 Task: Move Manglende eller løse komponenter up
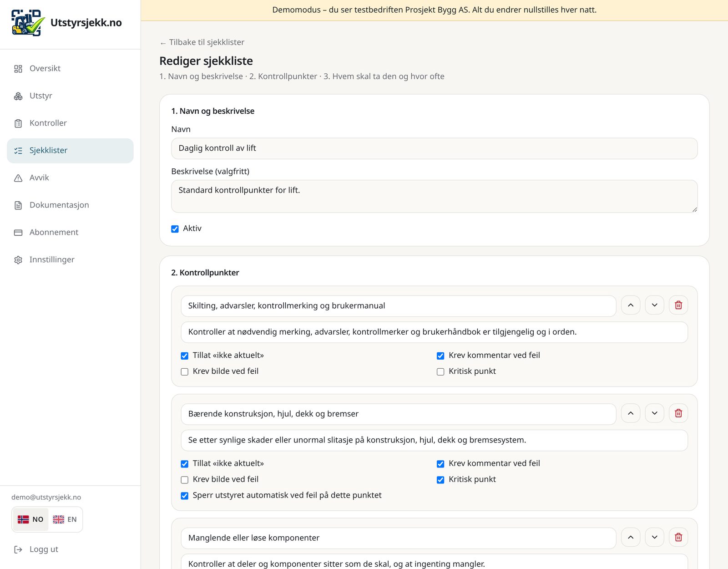[631, 537]
